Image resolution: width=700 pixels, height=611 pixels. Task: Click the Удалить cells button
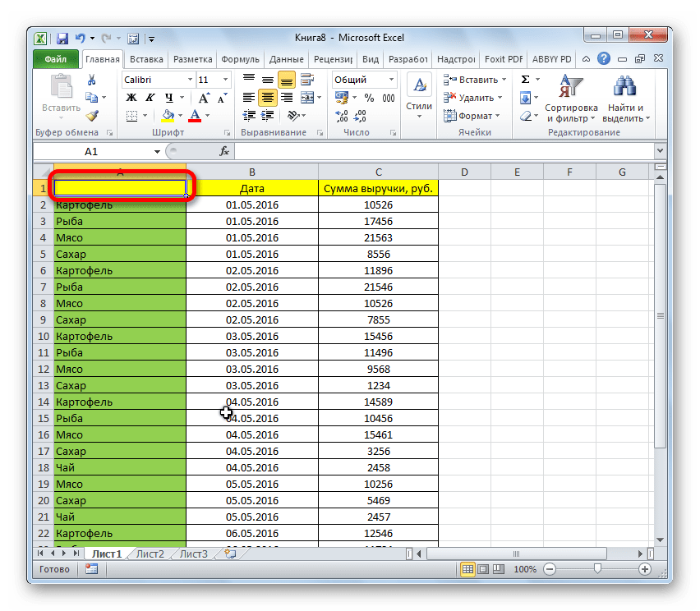click(x=473, y=98)
